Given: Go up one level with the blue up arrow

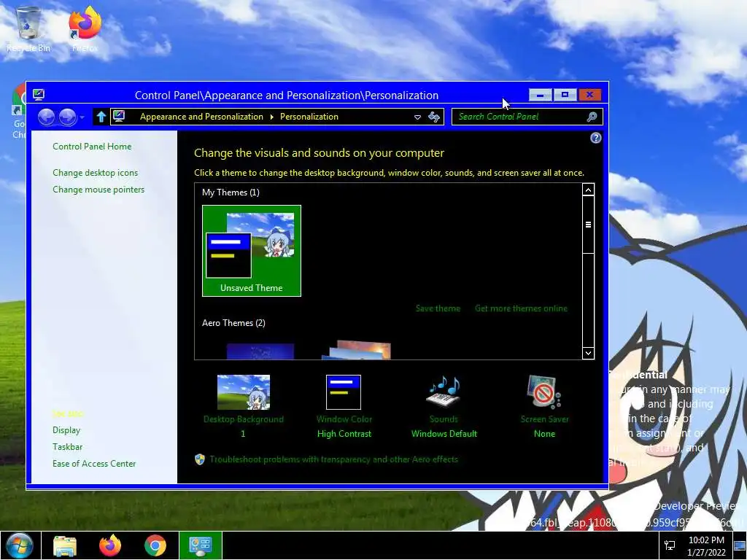Looking at the screenshot, I should tap(101, 117).
